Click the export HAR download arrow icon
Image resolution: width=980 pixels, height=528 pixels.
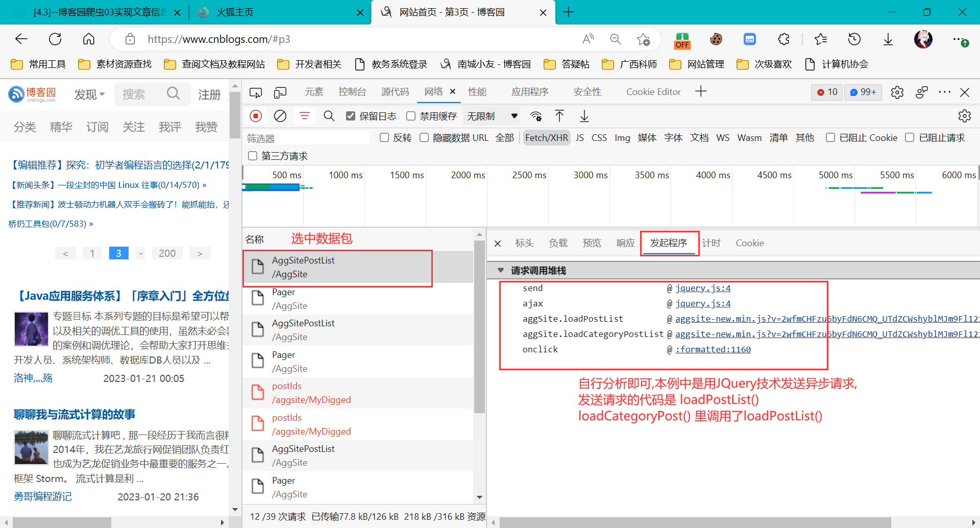[584, 116]
